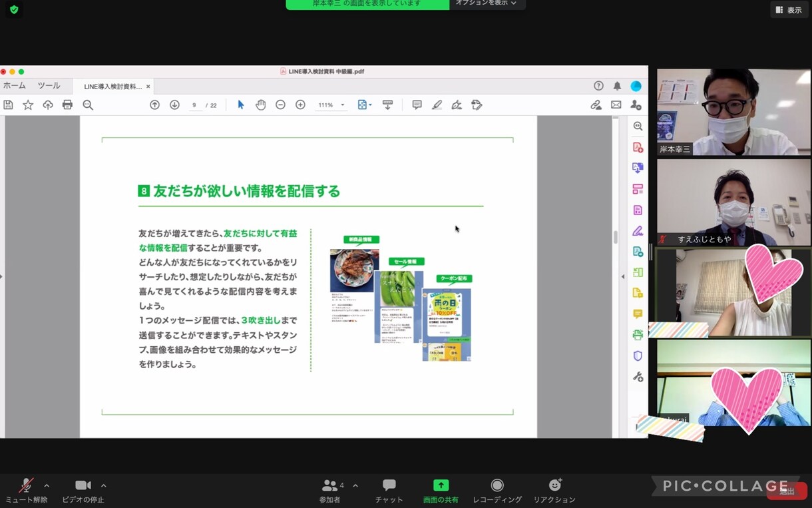Click the Save file icon in Acrobat
The height and width of the screenshot is (508, 812).
click(x=8, y=105)
